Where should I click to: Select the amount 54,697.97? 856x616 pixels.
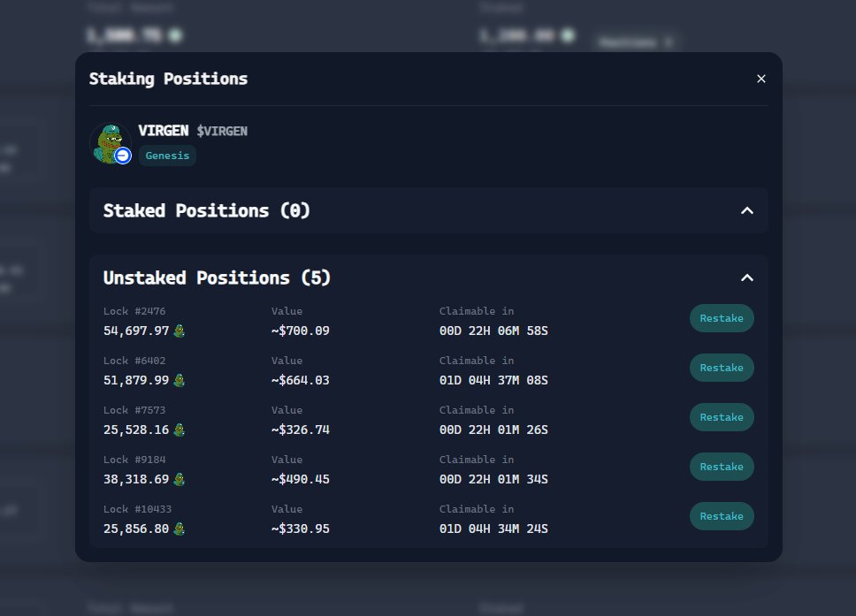tap(136, 331)
